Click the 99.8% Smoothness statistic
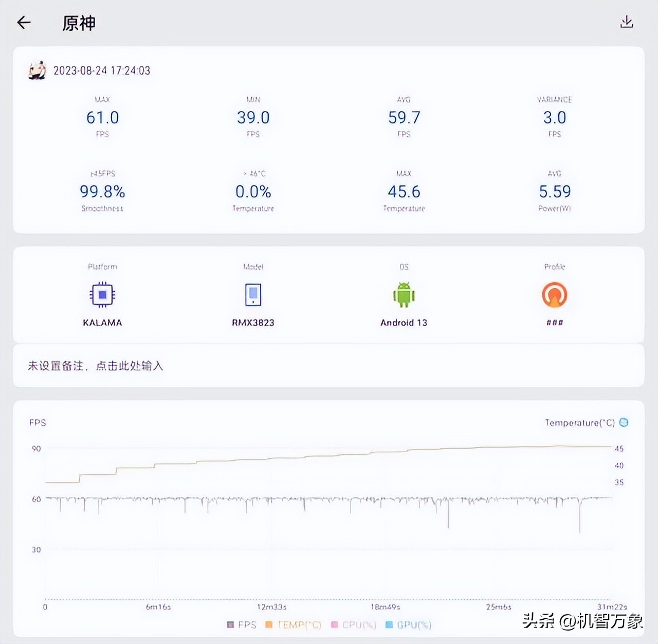The image size is (658, 644). click(x=103, y=192)
